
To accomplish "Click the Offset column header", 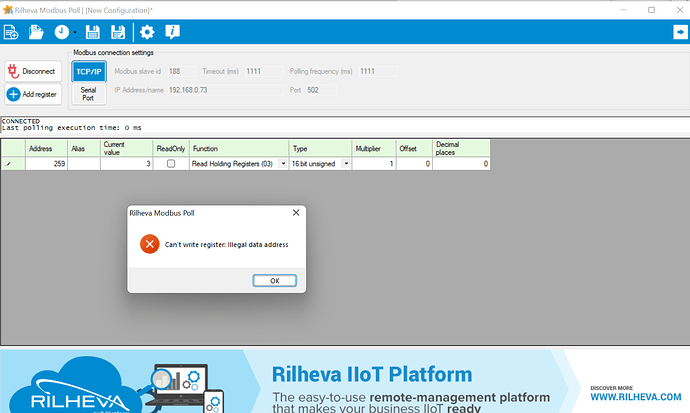I will 414,149.
